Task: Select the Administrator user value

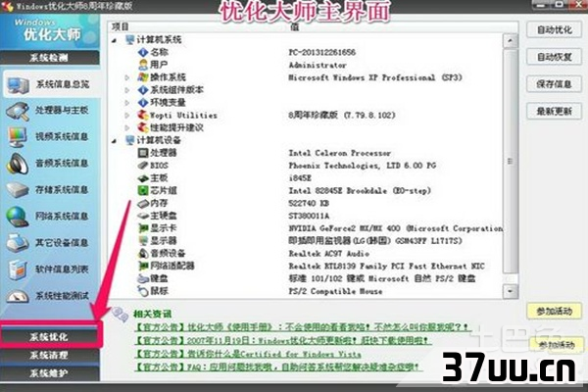Action: click(318, 65)
